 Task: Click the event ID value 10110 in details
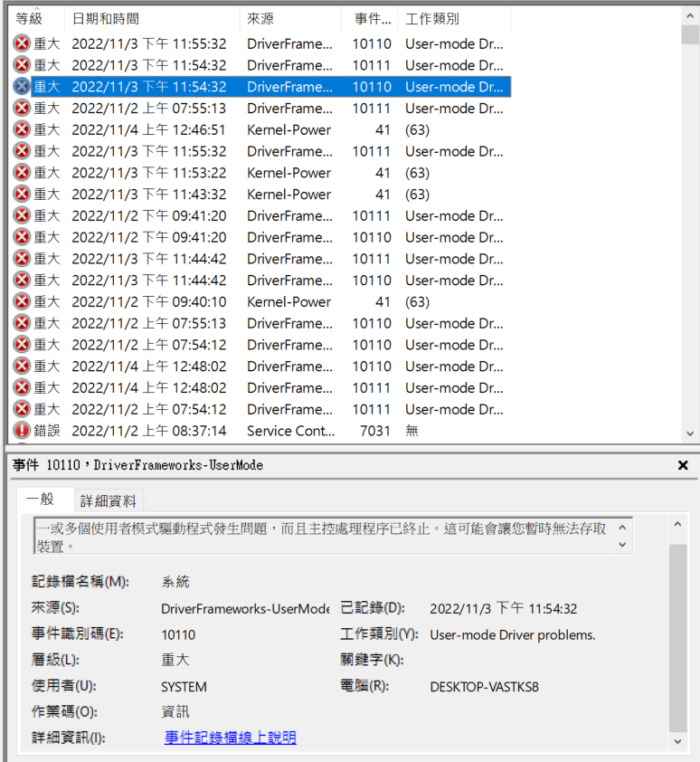tap(178, 635)
